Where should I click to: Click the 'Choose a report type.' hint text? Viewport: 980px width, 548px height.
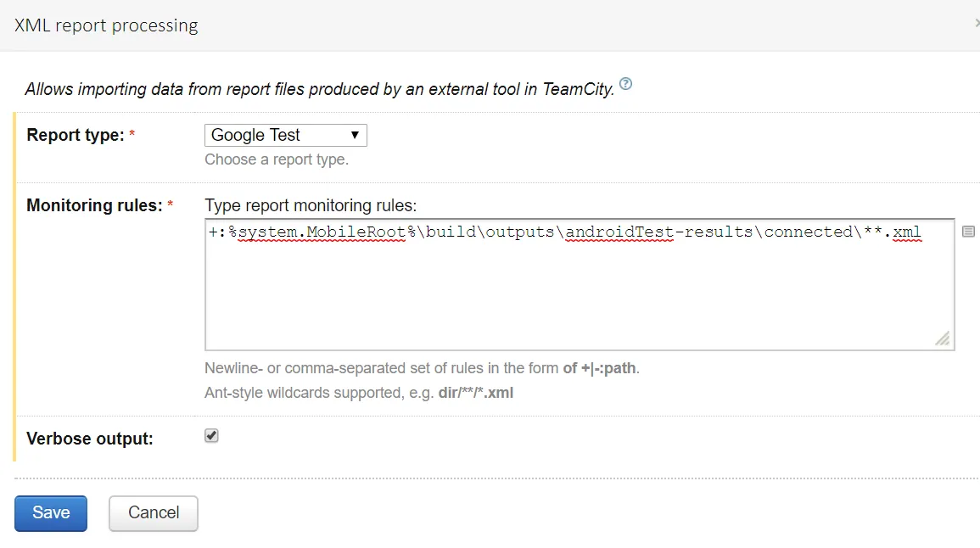277,159
